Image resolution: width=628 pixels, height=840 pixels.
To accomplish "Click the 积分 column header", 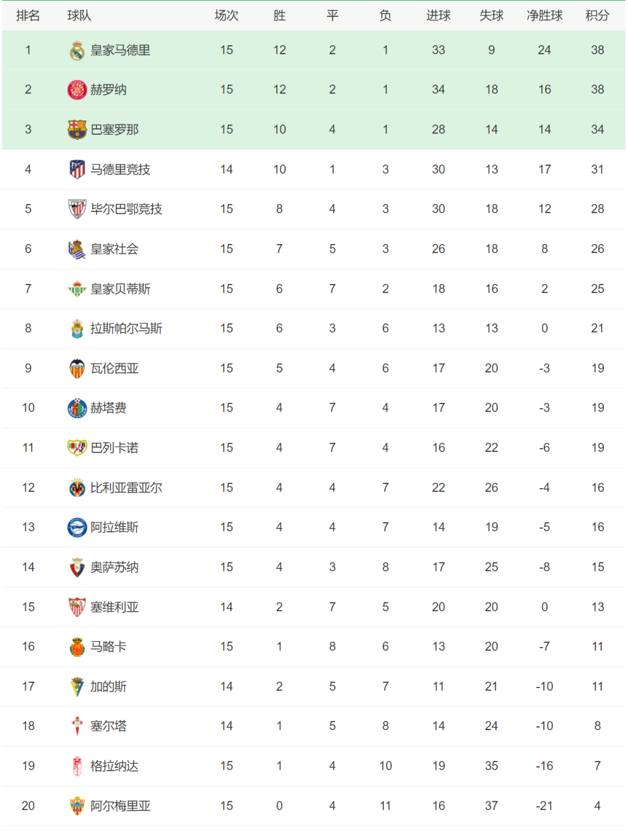I will tap(597, 16).
